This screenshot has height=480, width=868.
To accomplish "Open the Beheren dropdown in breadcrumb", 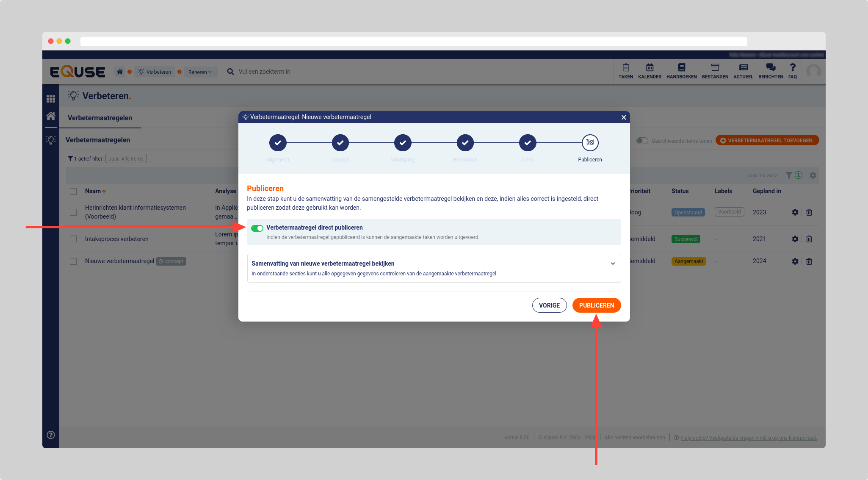I will (x=200, y=72).
